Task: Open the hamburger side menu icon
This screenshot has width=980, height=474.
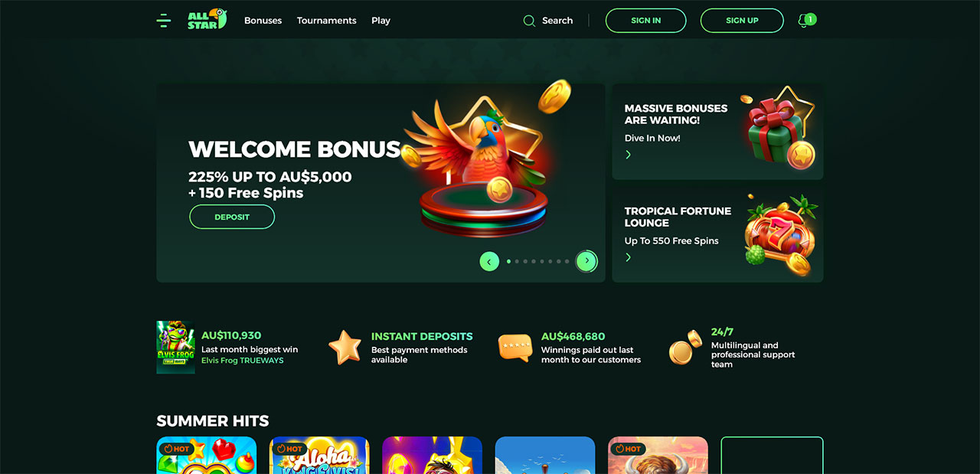Action: pos(163,21)
